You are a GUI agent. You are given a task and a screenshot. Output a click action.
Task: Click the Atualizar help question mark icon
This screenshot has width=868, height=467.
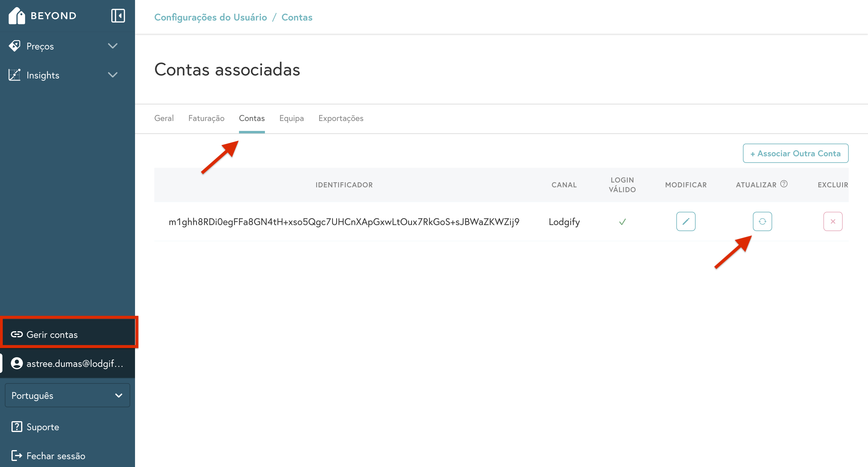click(x=784, y=184)
